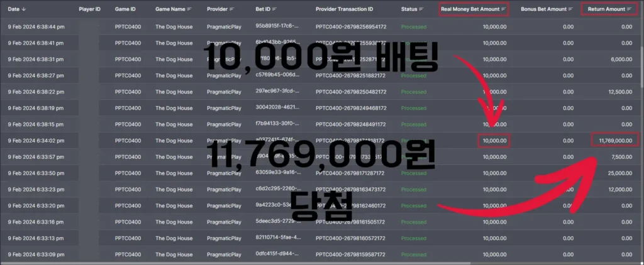
Task: Click Processed status in the 6:38:44 pm row
Action: pyautogui.click(x=414, y=26)
